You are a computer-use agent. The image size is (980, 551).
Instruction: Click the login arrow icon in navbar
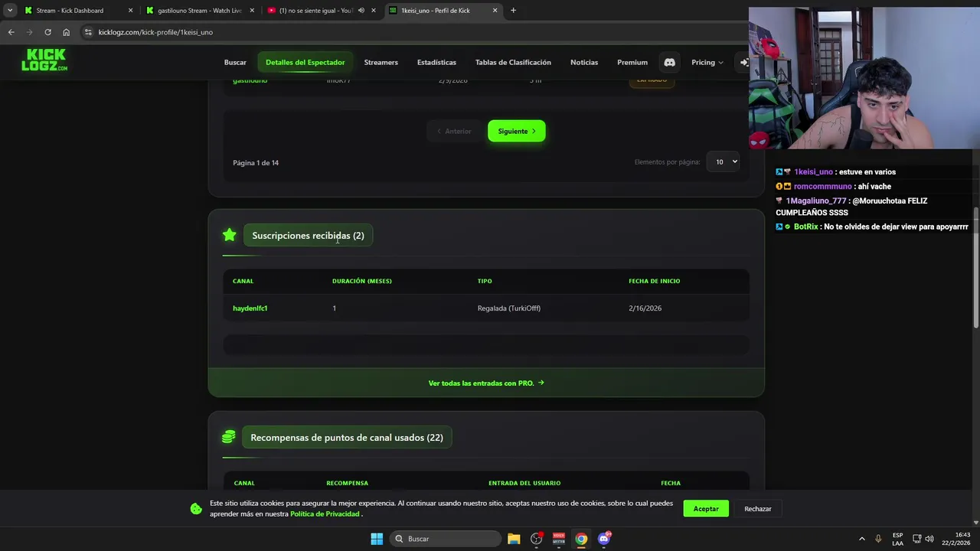tap(743, 63)
